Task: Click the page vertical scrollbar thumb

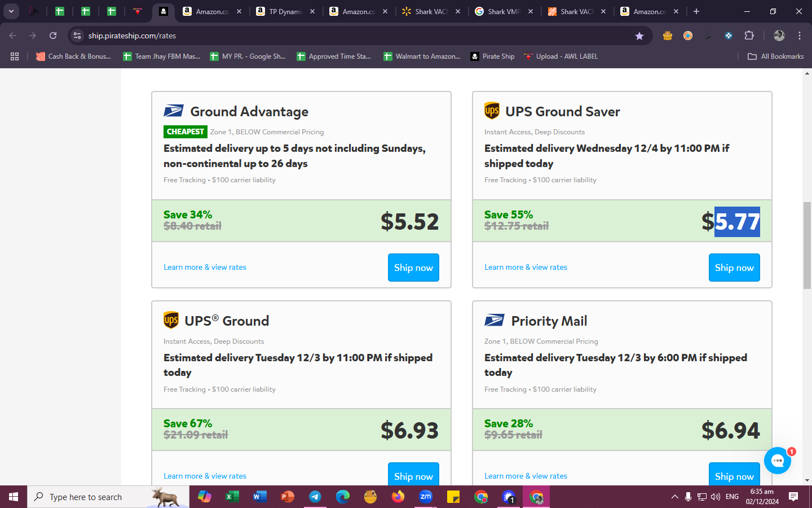Action: (x=807, y=246)
